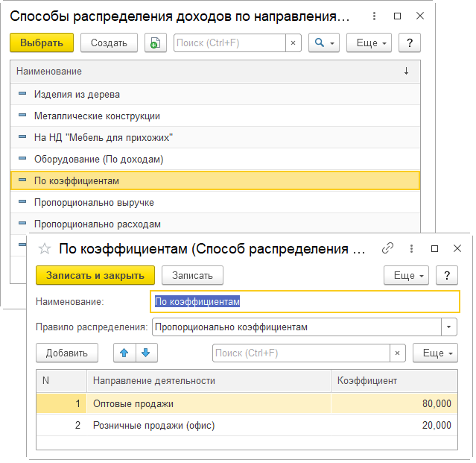Open three-dots menu of По коэффициентам form
The width and height of the screenshot is (476, 463).
[411, 248]
